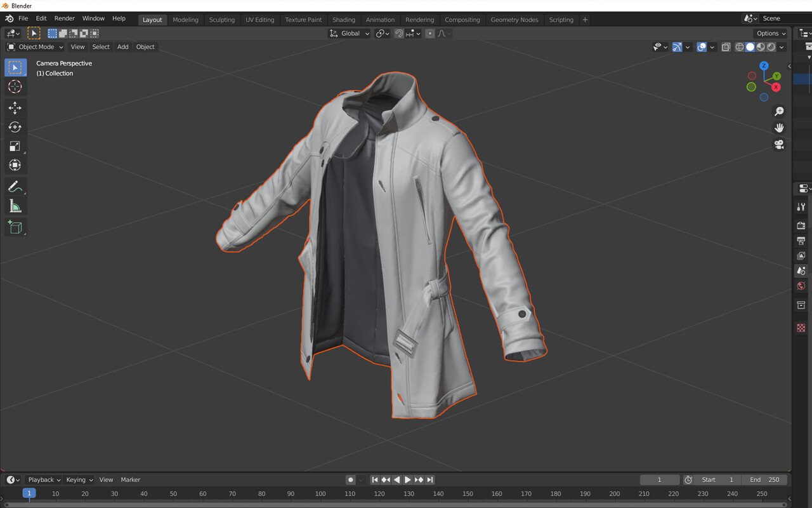Switch to the Sculpting workspace tab

(x=222, y=20)
